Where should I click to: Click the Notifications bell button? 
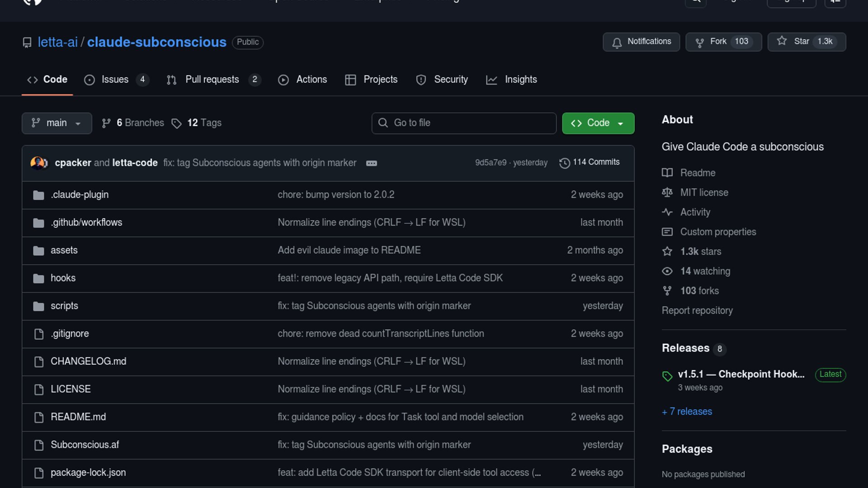(x=641, y=42)
